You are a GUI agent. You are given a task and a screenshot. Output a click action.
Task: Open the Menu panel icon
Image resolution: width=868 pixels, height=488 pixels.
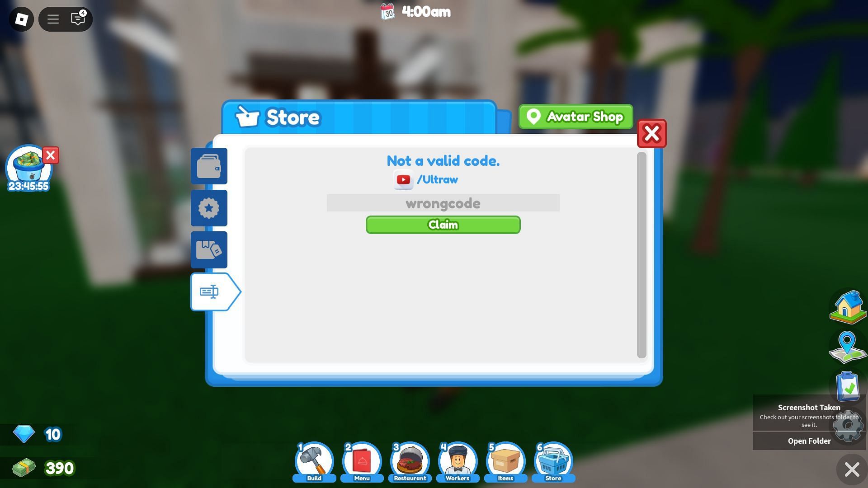[362, 461]
